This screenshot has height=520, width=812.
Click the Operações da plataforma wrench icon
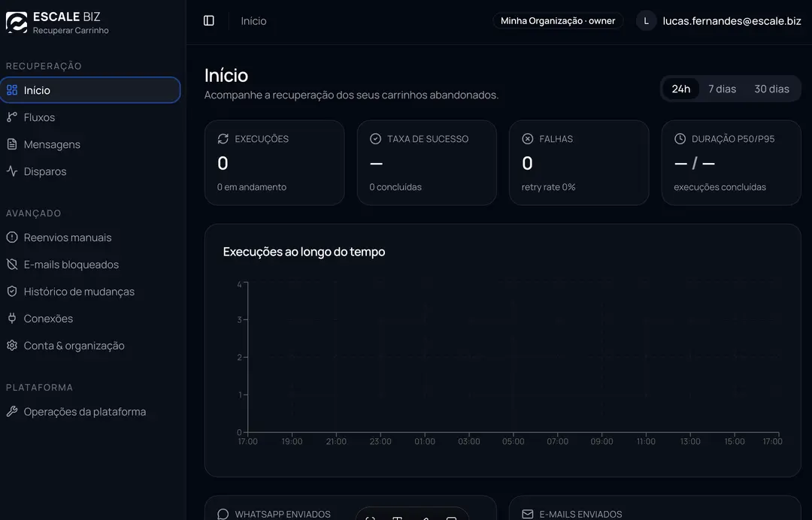(12, 411)
